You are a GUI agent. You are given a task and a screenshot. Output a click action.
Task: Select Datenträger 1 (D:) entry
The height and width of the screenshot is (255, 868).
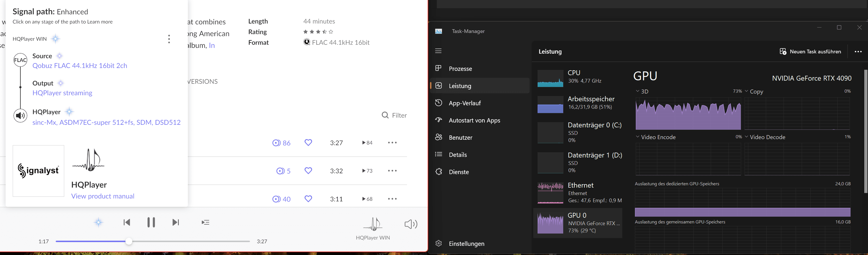pos(578,163)
